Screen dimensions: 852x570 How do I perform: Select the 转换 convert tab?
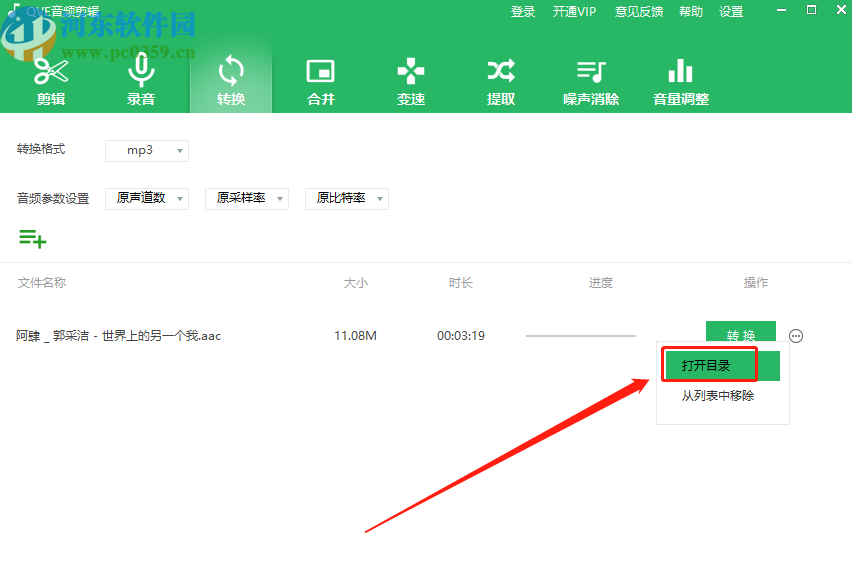pyautogui.click(x=231, y=80)
